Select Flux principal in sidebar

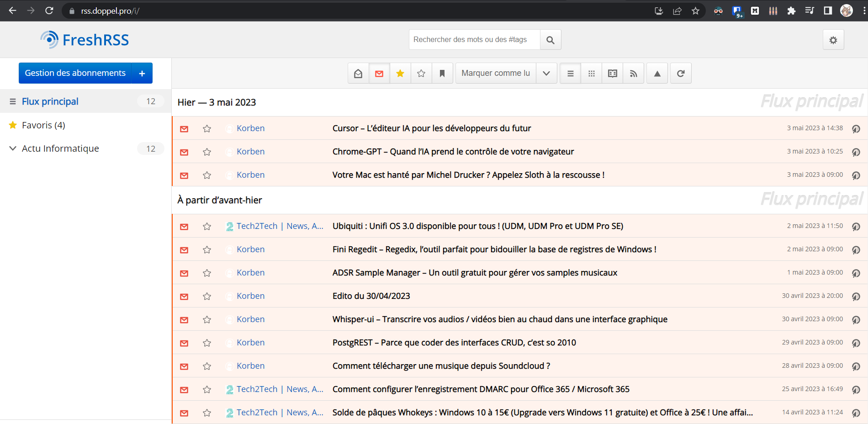50,101
